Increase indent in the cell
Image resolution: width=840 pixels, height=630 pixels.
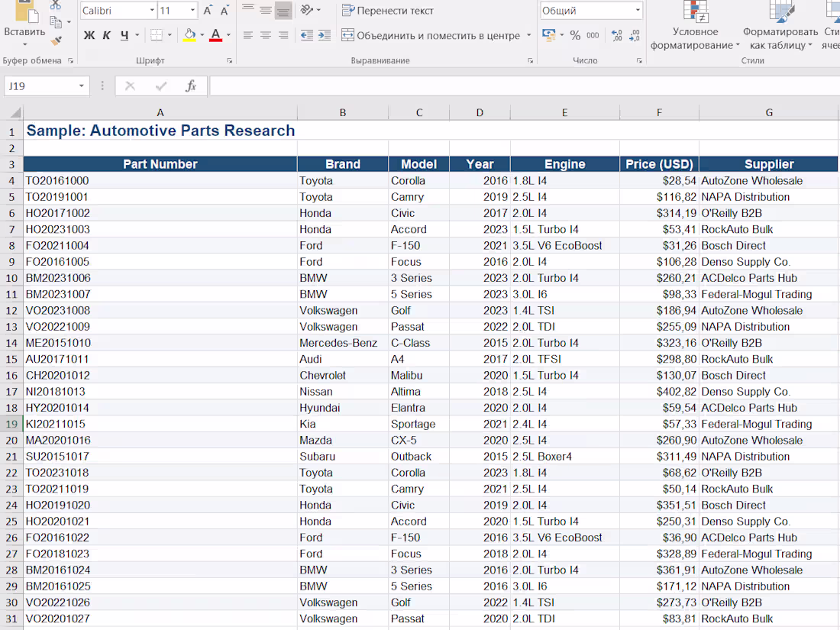(324, 35)
